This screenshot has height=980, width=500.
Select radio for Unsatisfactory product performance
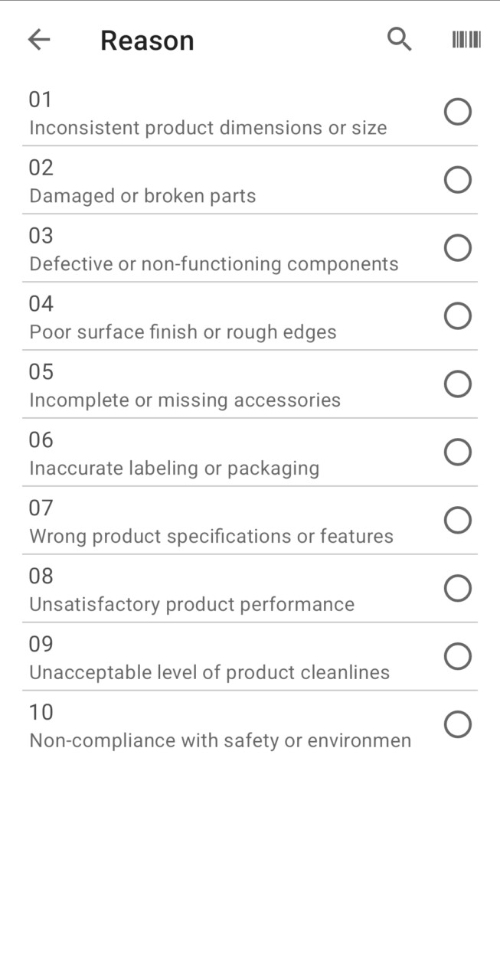pos(457,589)
